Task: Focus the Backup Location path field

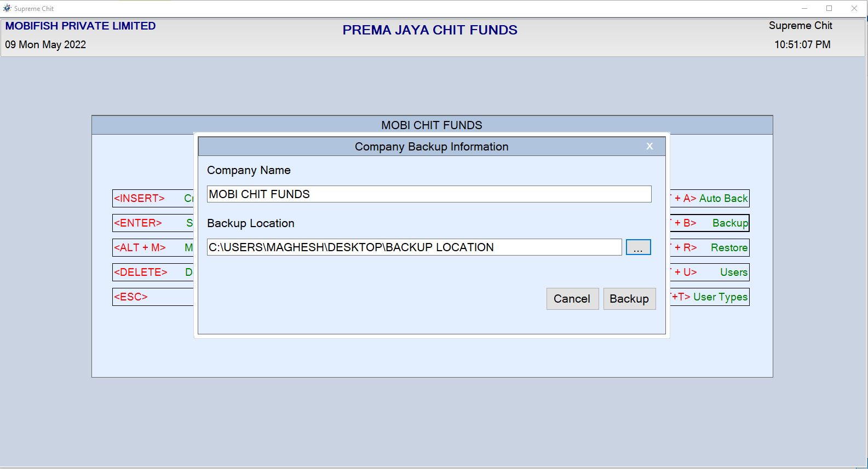Action: coord(414,247)
